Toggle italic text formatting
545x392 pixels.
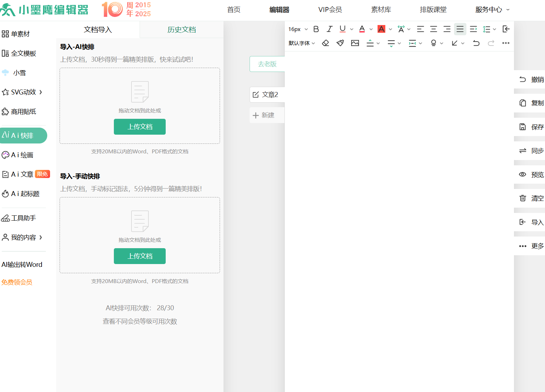pos(329,29)
